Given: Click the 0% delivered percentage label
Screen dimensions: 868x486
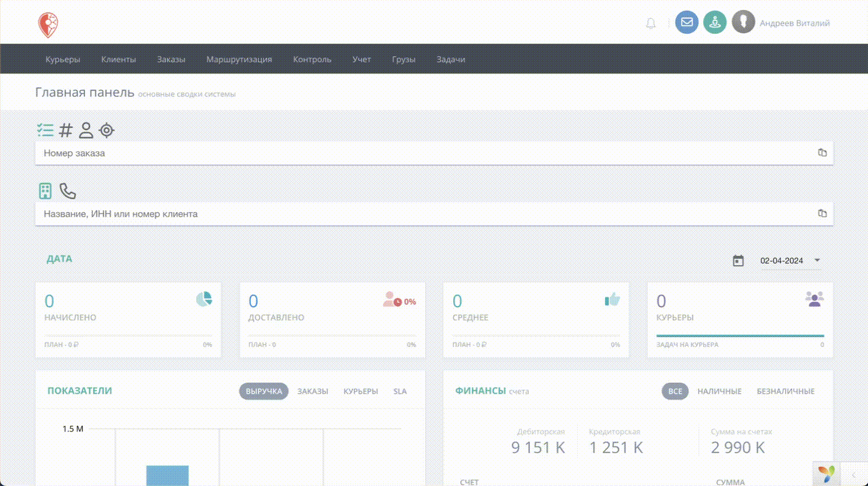Looking at the screenshot, I should [x=410, y=302].
